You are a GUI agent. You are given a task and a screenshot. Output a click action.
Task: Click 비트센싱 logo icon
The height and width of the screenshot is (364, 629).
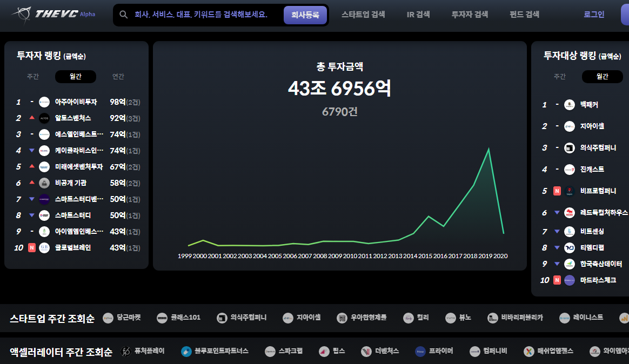tap(570, 231)
